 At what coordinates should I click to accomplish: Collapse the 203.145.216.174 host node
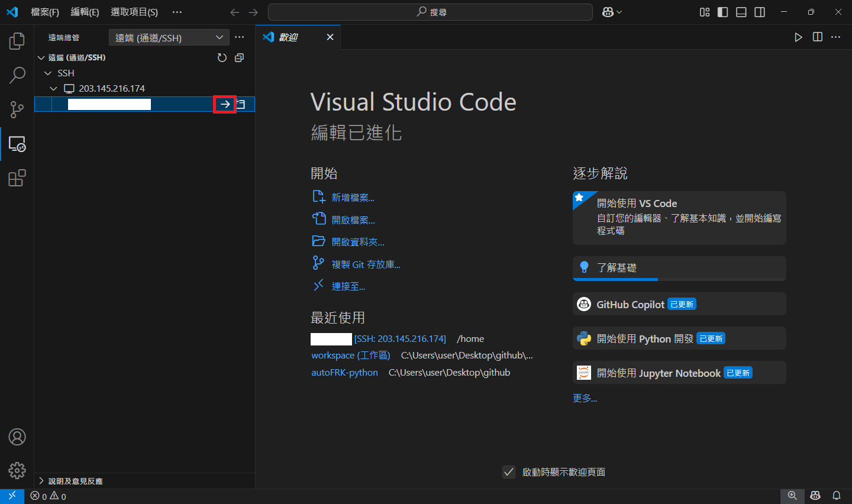[53, 88]
